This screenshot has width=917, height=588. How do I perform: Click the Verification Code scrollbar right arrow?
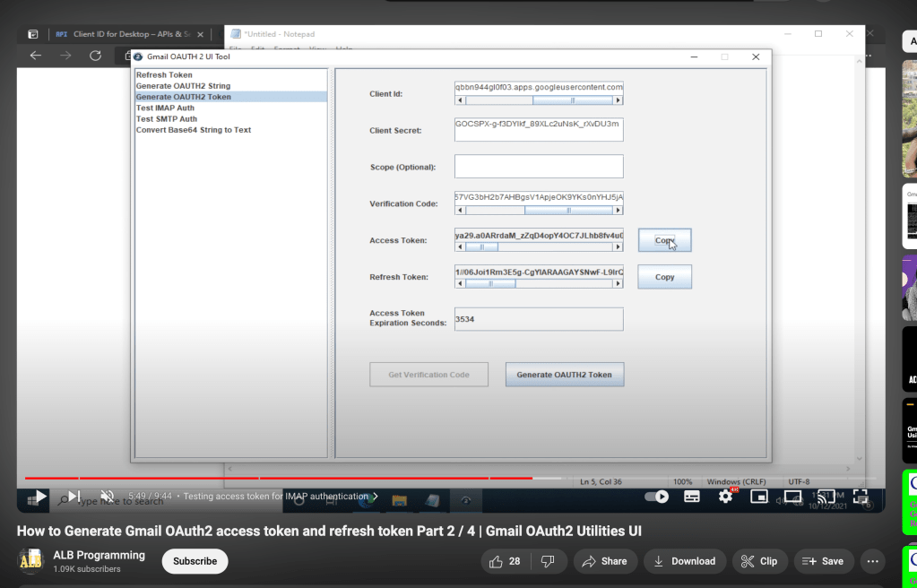618,210
